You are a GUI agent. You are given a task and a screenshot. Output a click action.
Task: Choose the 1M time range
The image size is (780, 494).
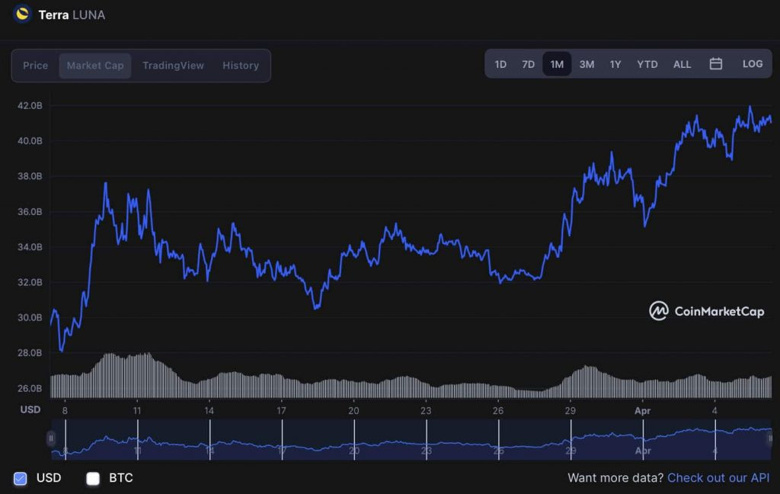pos(557,64)
